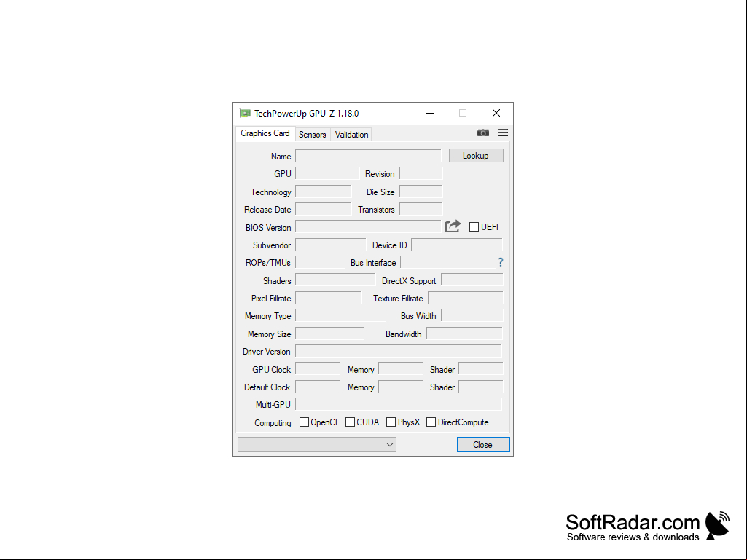Image resolution: width=747 pixels, height=560 pixels.
Task: Click the DirectX Support field
Action: [x=472, y=281]
